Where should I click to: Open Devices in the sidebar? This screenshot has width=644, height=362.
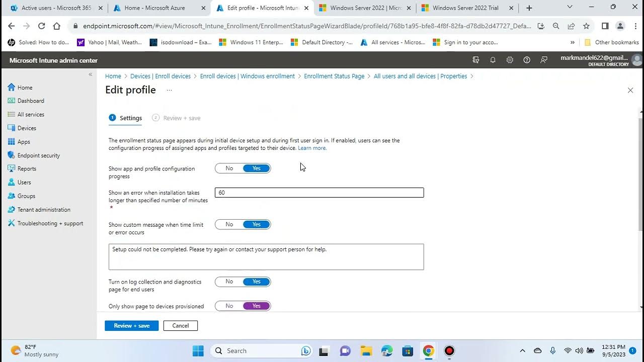click(22, 128)
